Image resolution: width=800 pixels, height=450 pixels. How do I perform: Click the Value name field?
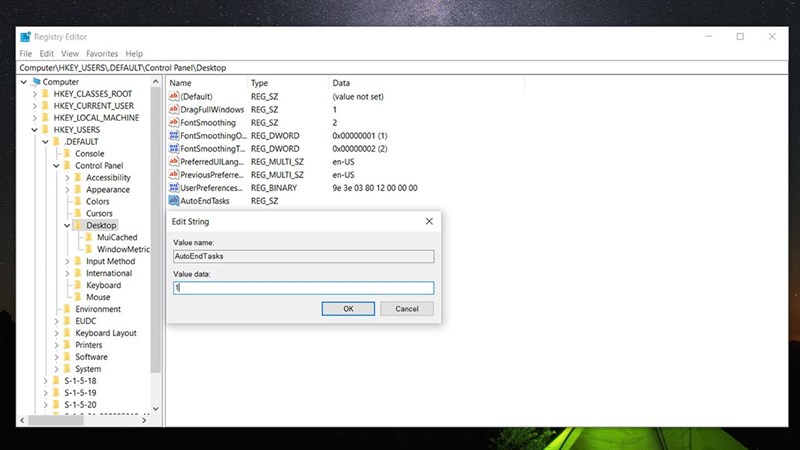click(x=304, y=256)
